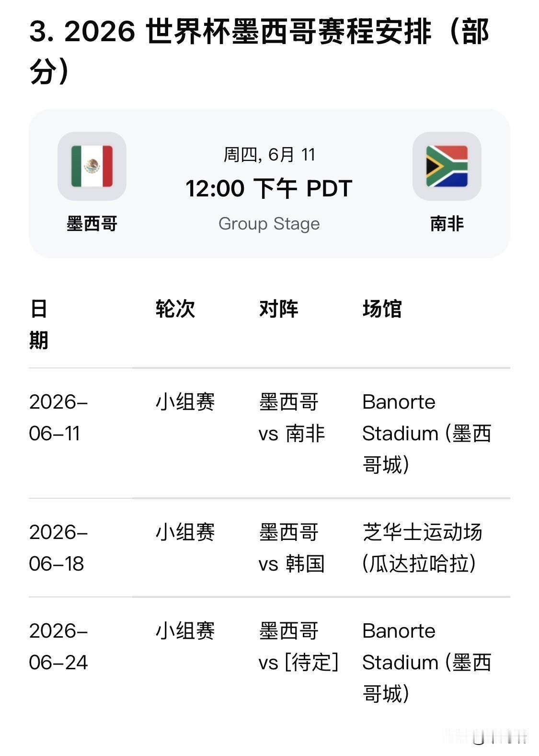Select the 墨西哥 team name under flag
Screen dimensions: 539x756
click(x=92, y=224)
